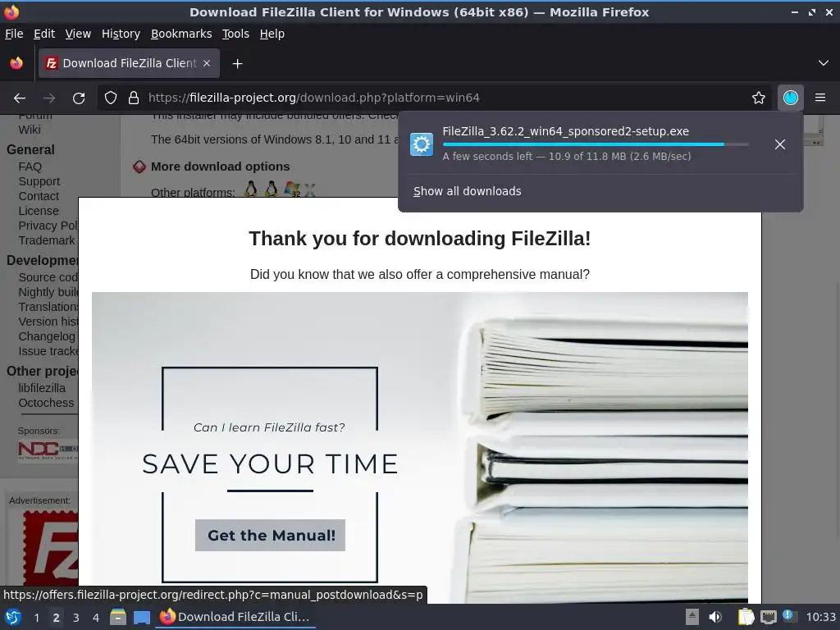Viewport: 840px width, 630px height.
Task: Show all downloads
Action: [x=467, y=191]
